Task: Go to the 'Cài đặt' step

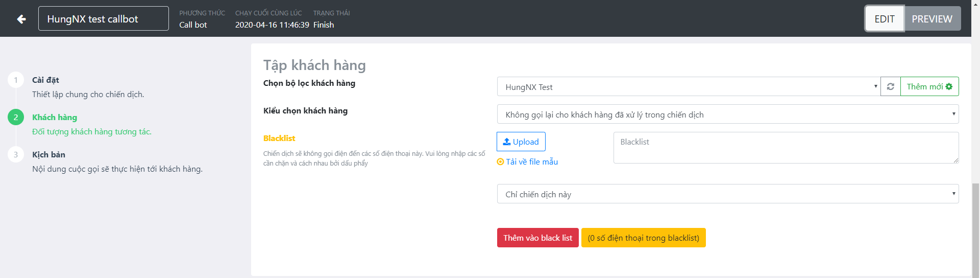Action: pyautogui.click(x=45, y=80)
